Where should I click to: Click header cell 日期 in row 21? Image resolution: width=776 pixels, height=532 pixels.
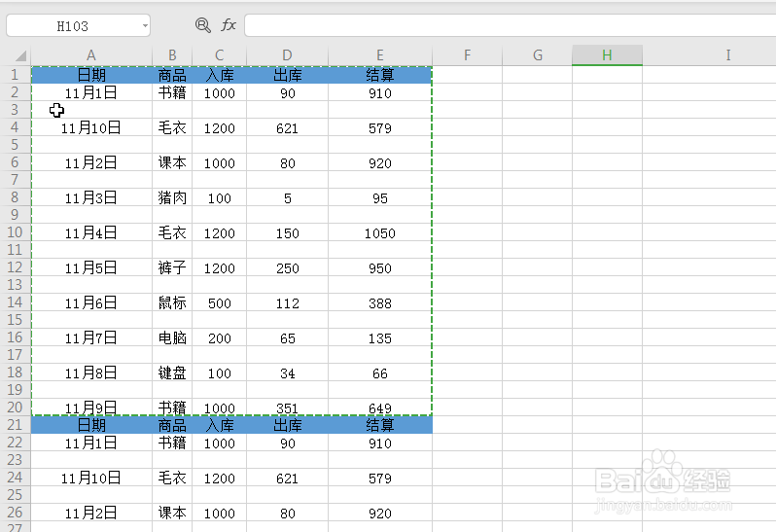(91, 425)
